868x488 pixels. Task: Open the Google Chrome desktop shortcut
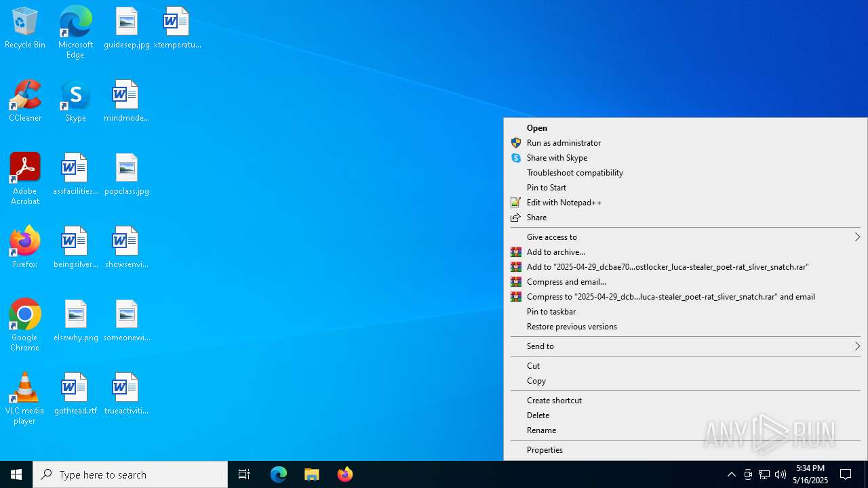[x=25, y=325]
